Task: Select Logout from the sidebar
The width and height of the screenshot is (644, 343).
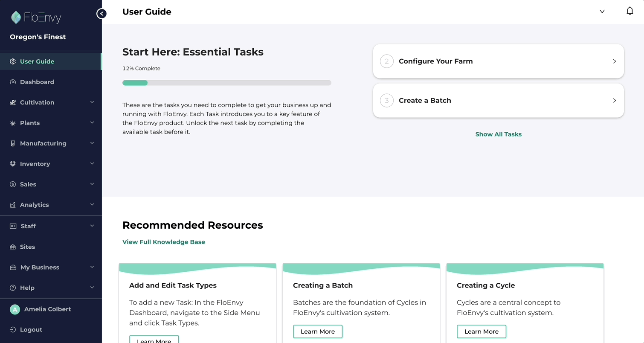Action: point(31,329)
